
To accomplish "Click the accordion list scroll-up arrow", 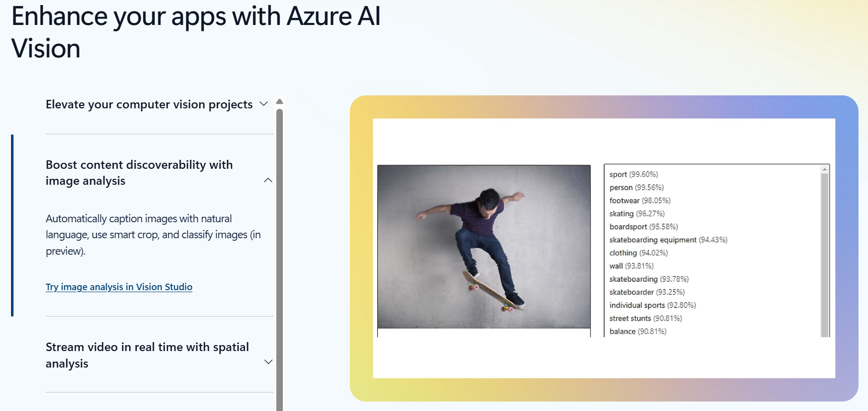I will tap(280, 101).
